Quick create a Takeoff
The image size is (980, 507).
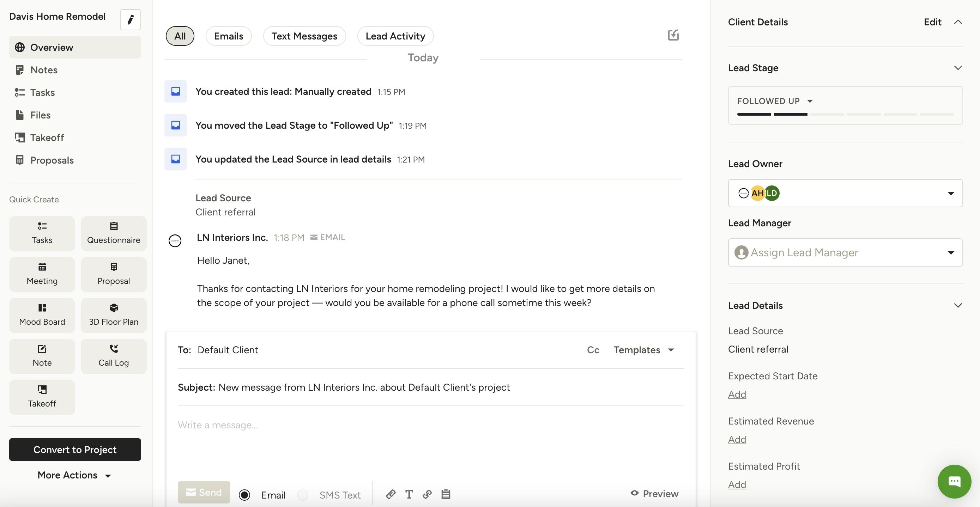tap(42, 397)
